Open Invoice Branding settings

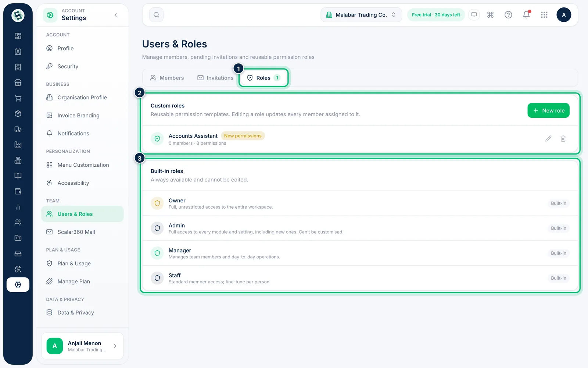click(82, 116)
